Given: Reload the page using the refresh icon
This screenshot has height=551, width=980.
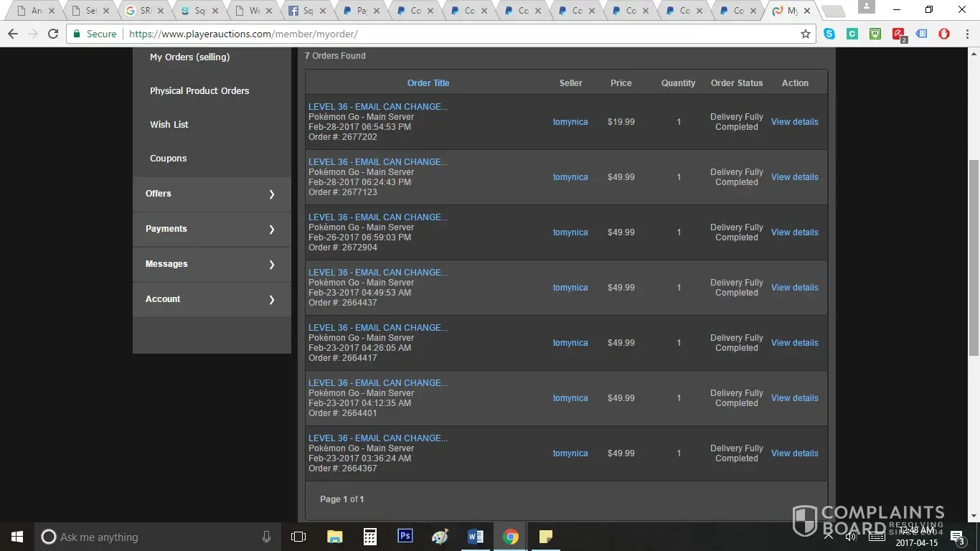Looking at the screenshot, I should coord(52,34).
